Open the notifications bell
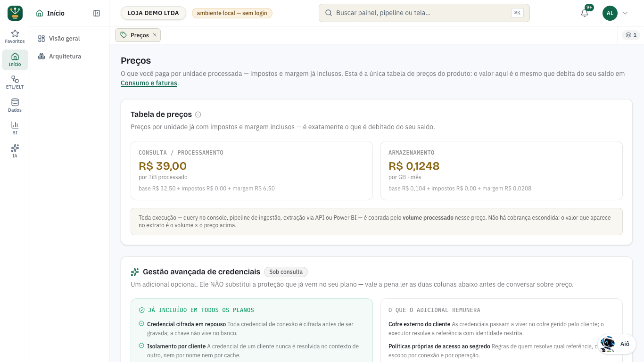This screenshot has width=644, height=362. click(585, 13)
